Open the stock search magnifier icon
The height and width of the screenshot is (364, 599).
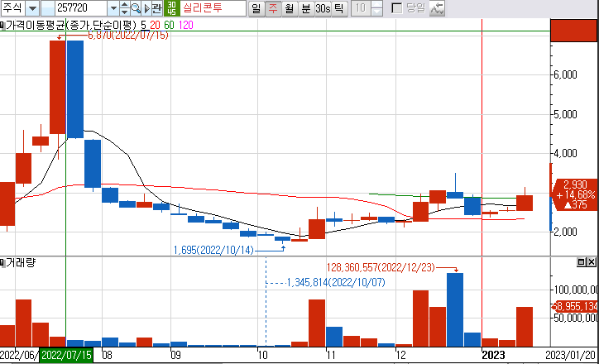pos(136,8)
